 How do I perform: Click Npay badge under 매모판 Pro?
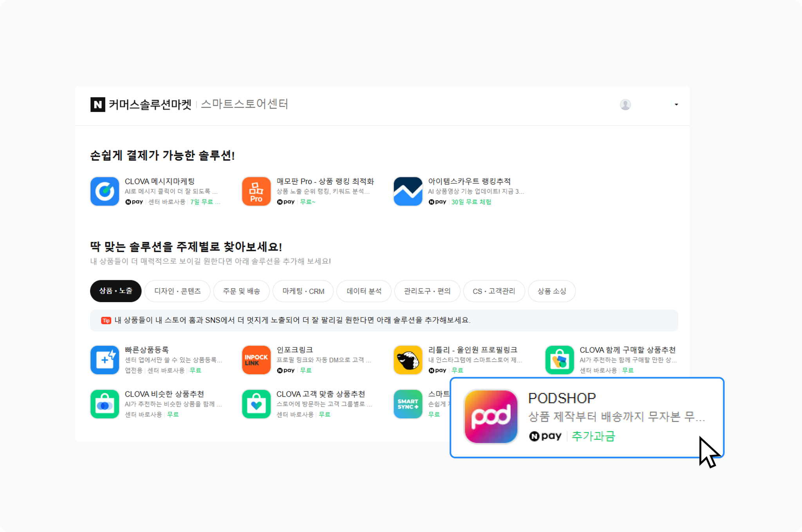(x=285, y=202)
